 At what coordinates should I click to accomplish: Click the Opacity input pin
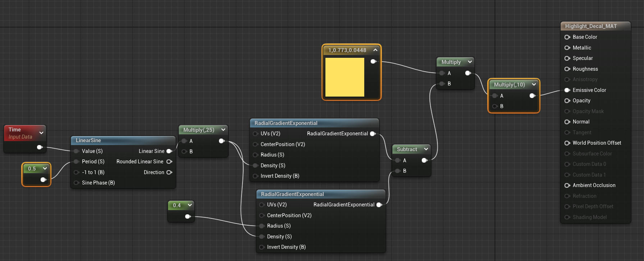567,101
